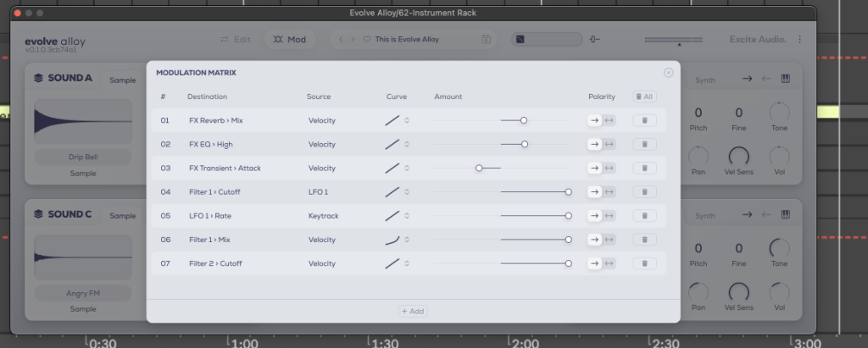Click the heart favorite icon beside preset name
This screenshot has height=348, width=868.
pos(366,39)
